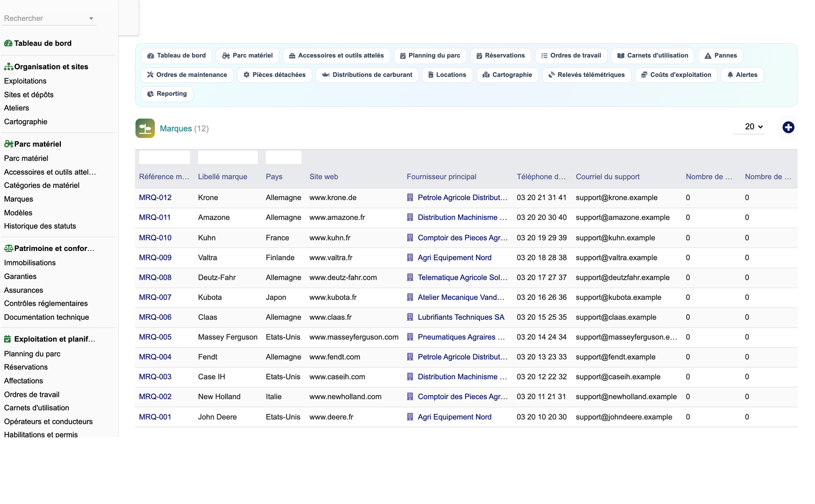The image size is (815, 504).
Task: Sort by the Fournisseur principal column header
Action: pyautogui.click(x=442, y=177)
